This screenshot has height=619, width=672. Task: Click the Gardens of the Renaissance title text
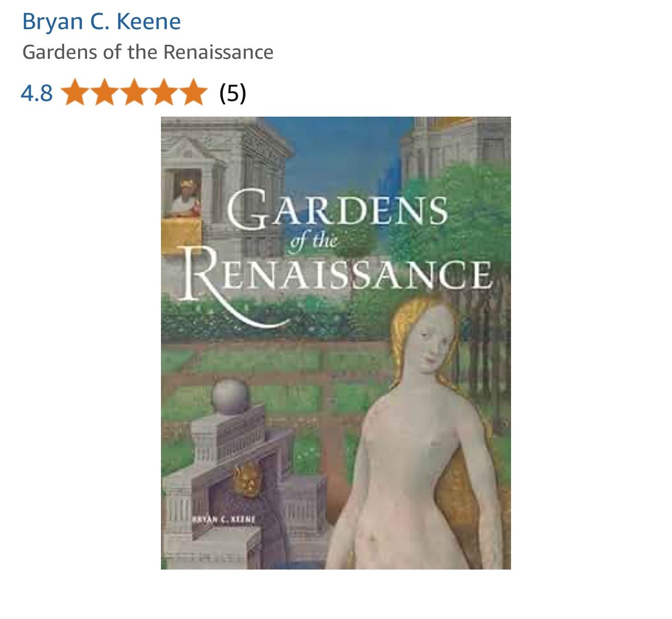coord(148,52)
